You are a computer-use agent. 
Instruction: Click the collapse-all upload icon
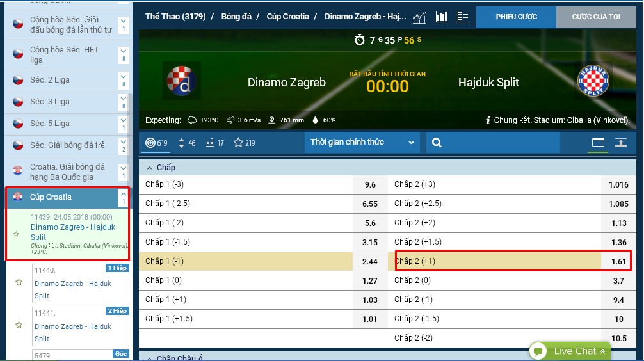click(x=620, y=143)
